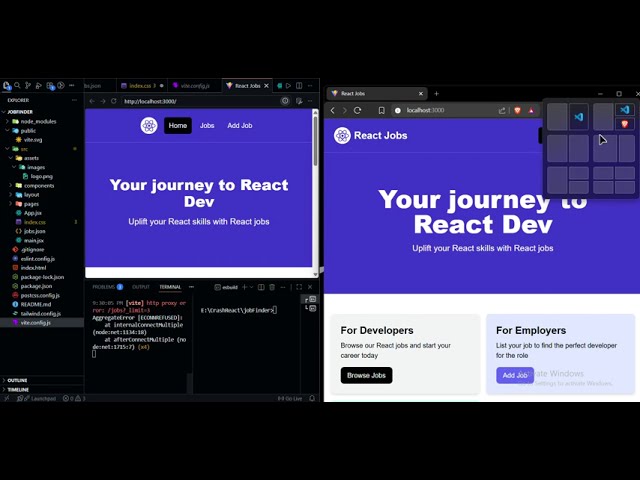Open package.json in the explorer
The width and height of the screenshot is (640, 480).
pyautogui.click(x=36, y=286)
